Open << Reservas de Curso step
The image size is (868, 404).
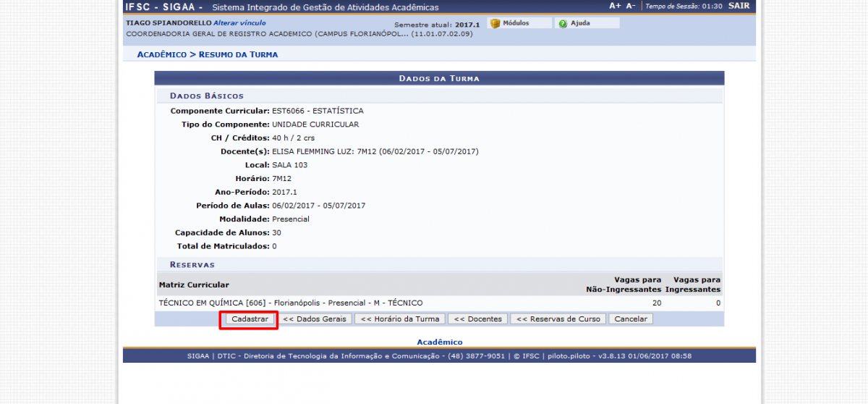558,319
